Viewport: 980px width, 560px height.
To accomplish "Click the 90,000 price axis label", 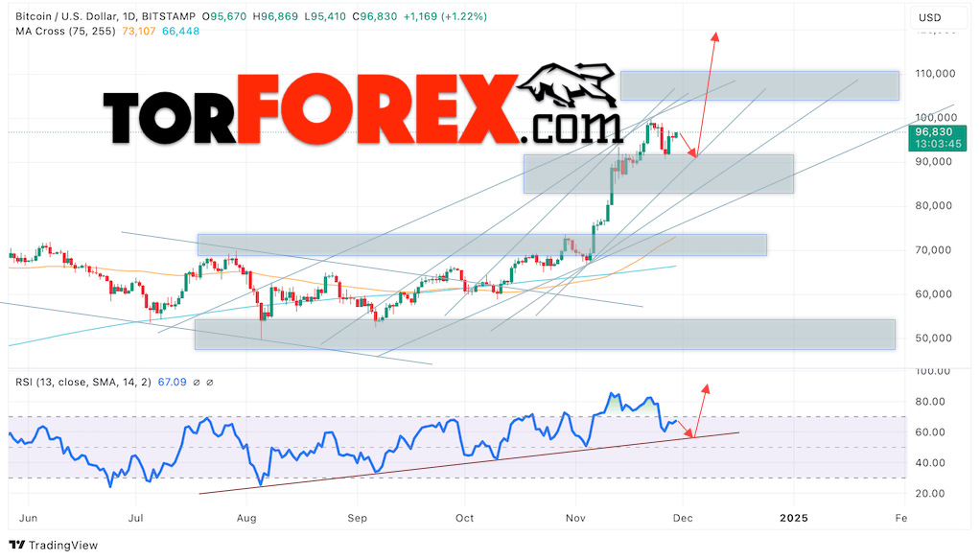I will point(933,161).
